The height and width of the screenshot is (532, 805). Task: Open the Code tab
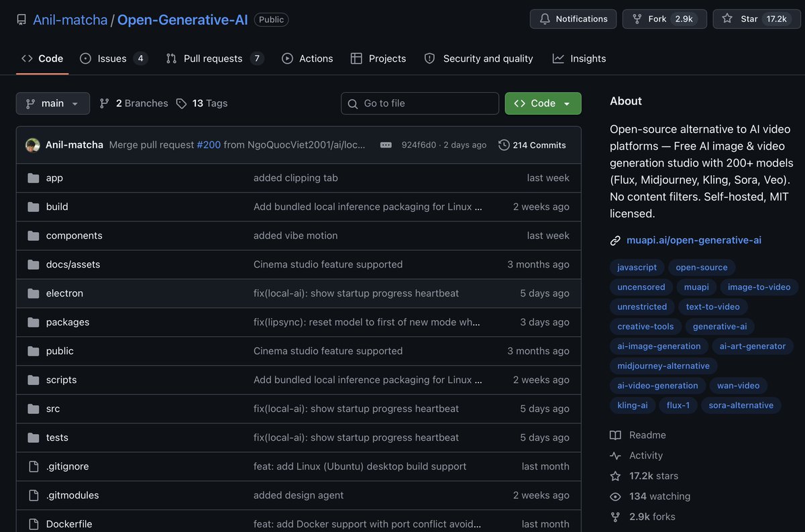(42, 58)
